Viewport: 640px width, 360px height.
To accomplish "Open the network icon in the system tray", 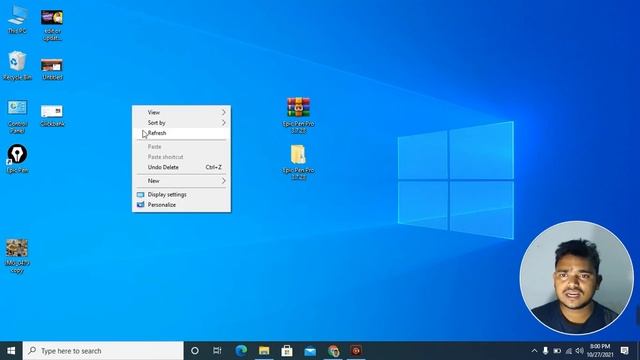I will pos(568,351).
